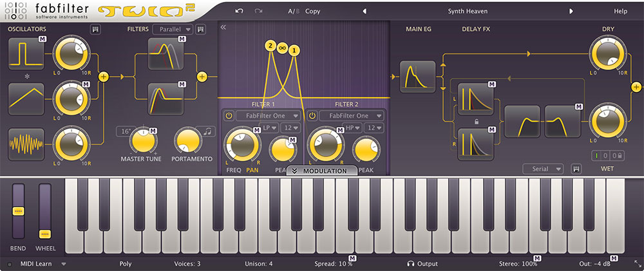Click the second delay filter shape icon
The image size is (644, 271).
pos(563,122)
